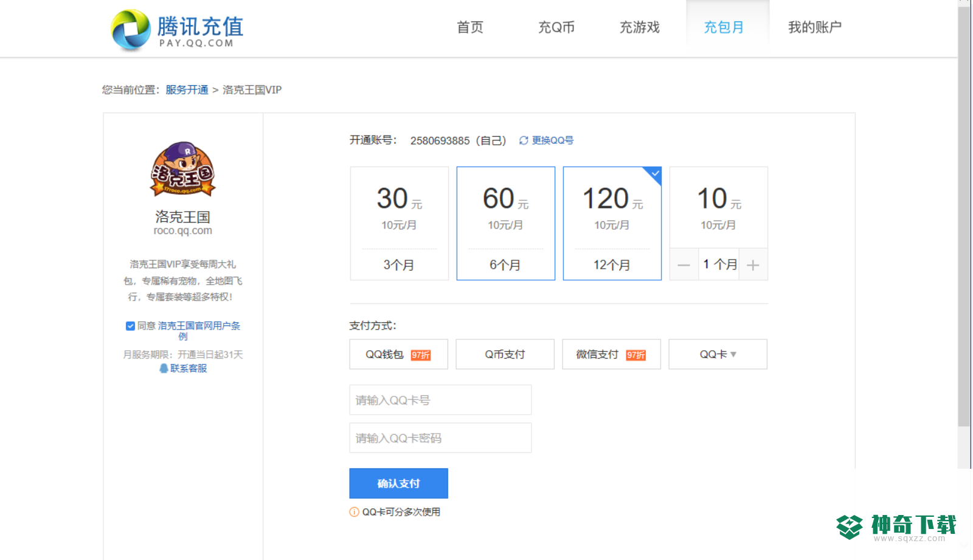
Task: Decrease months with the minus button
Action: pos(684,265)
